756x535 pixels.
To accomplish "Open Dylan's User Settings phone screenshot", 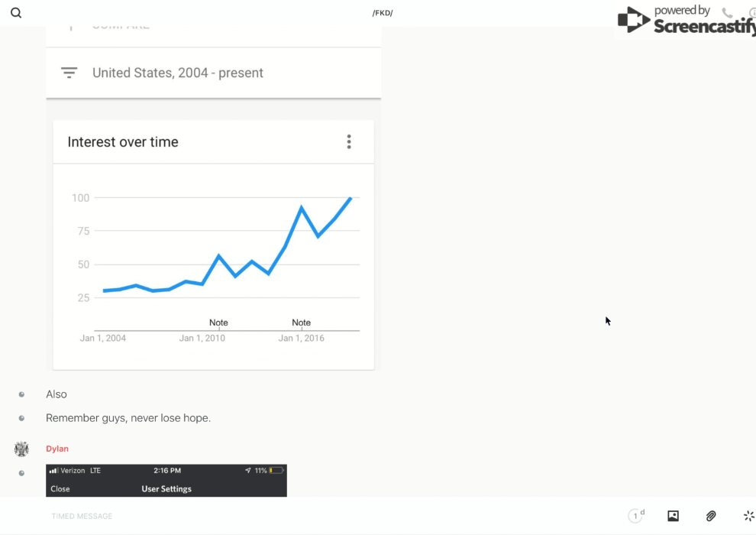I will (x=166, y=480).
